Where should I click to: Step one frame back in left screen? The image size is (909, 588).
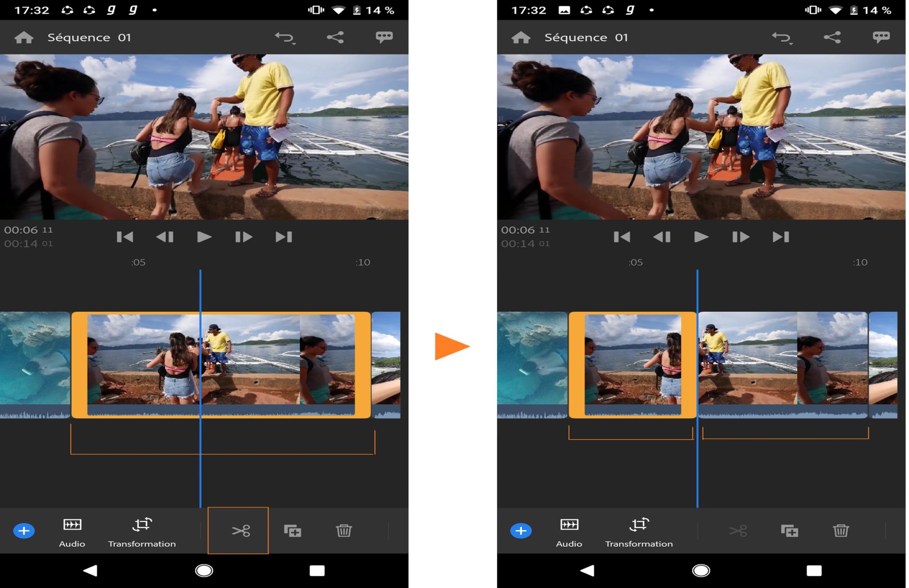[165, 237]
